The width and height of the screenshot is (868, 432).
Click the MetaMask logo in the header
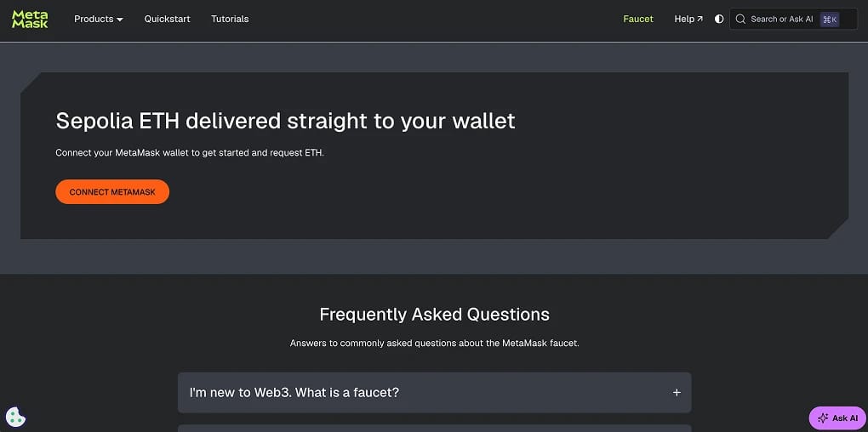(x=30, y=19)
